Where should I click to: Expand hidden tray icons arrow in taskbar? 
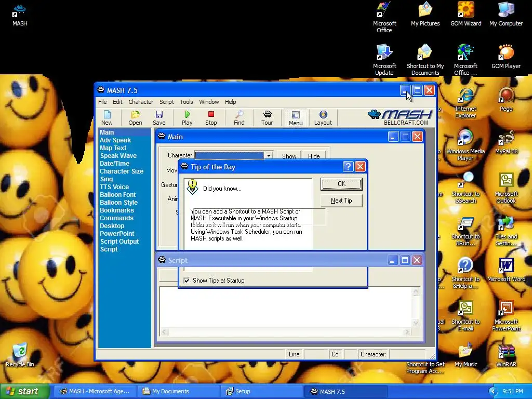pos(493,392)
